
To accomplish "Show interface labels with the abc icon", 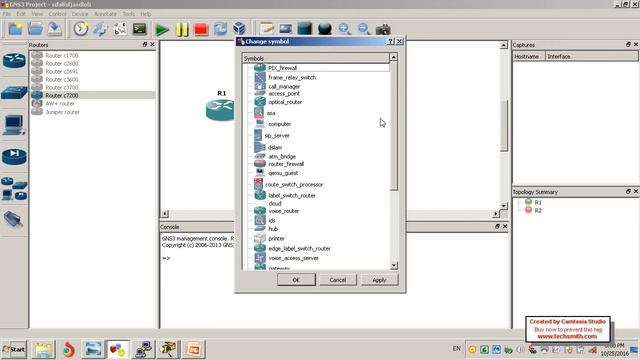I will (120, 29).
